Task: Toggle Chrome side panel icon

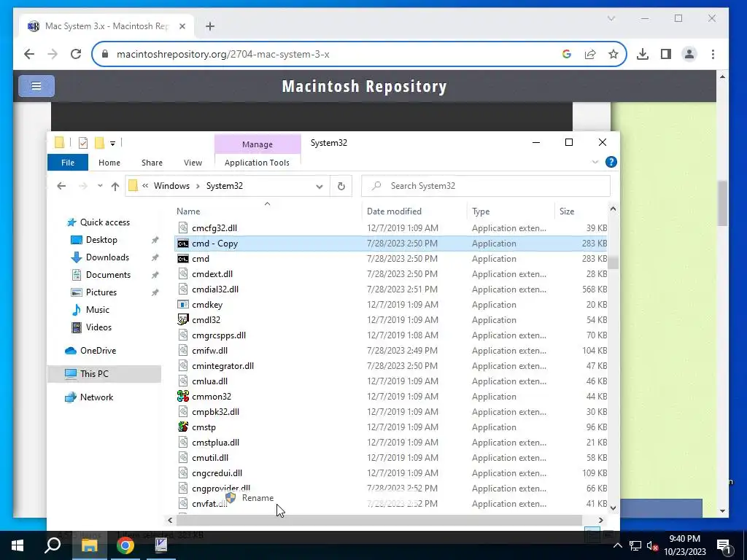Action: pos(665,54)
